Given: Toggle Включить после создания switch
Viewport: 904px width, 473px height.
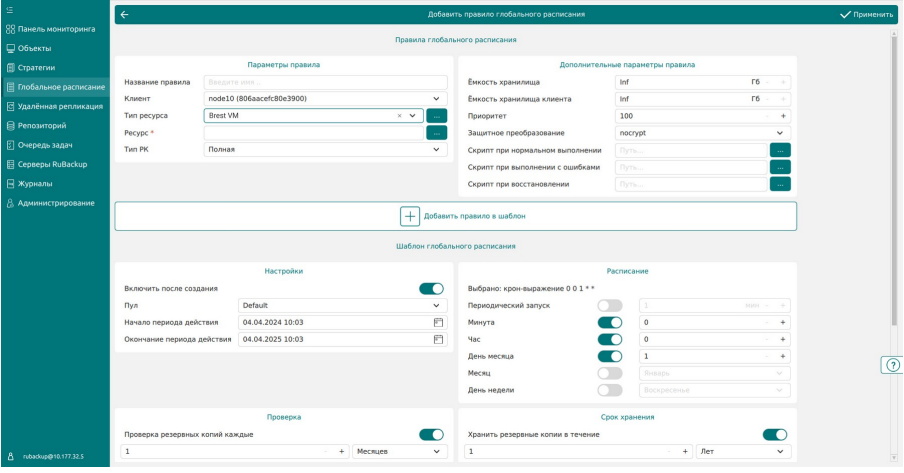Looking at the screenshot, I should click(431, 288).
